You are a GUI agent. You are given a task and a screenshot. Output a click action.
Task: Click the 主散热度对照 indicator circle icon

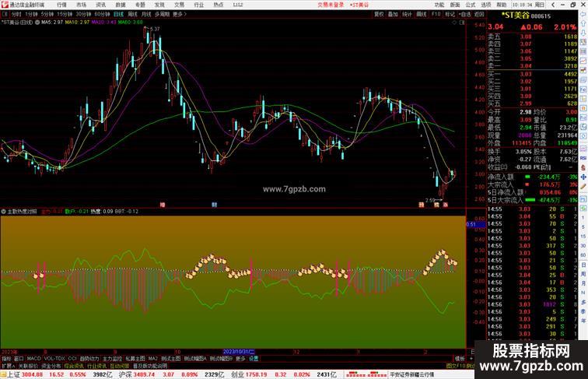3,212
